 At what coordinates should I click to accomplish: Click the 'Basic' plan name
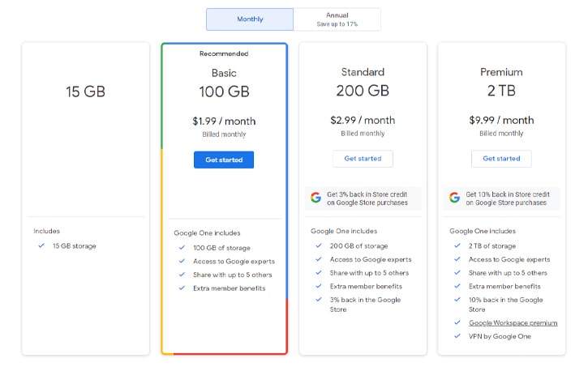(224, 73)
